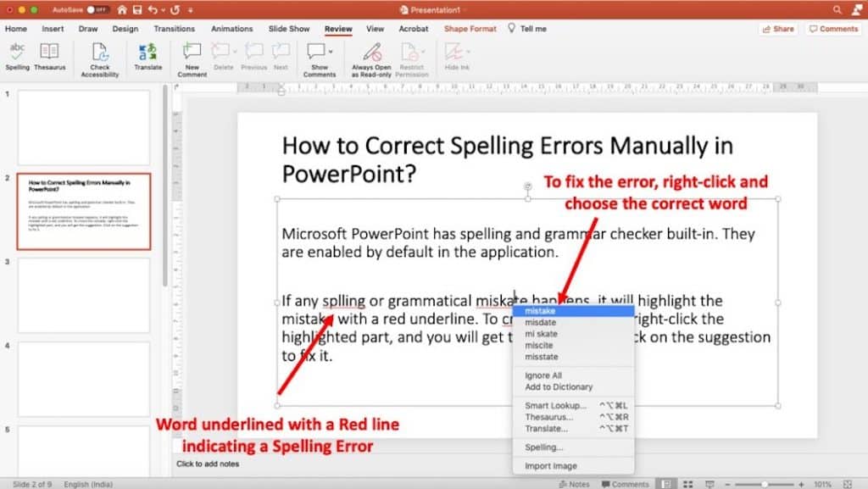Select slide 3 thumbnail
The height and width of the screenshot is (489, 868).
(x=82, y=292)
